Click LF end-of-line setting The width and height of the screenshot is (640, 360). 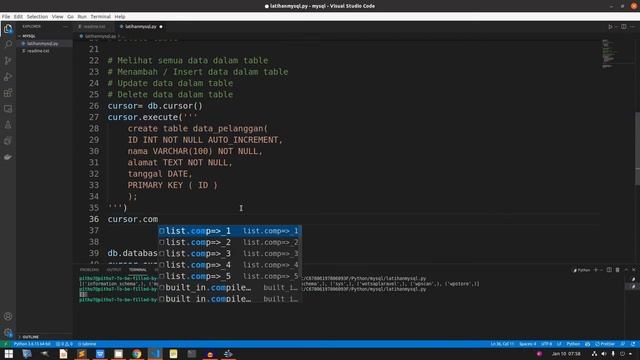click(x=559, y=344)
